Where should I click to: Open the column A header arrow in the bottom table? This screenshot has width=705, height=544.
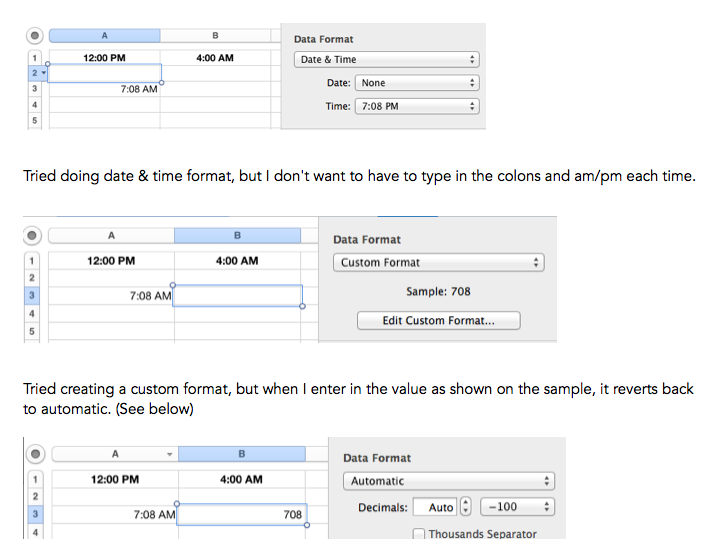[x=170, y=454]
